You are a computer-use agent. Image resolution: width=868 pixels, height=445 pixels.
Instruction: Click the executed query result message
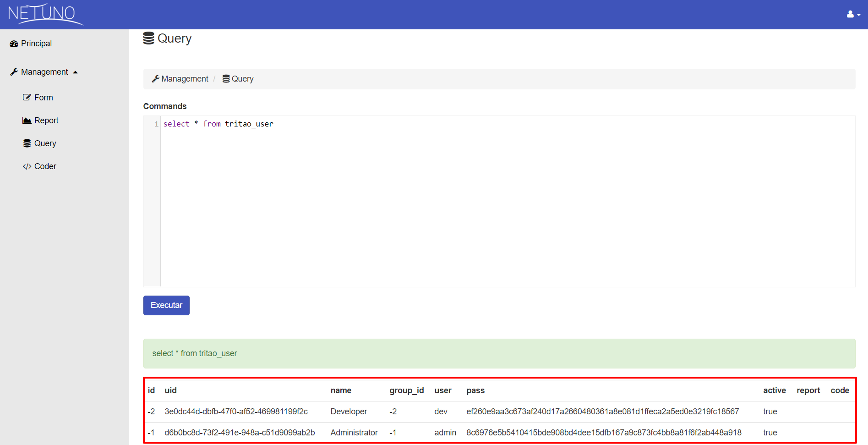point(499,353)
